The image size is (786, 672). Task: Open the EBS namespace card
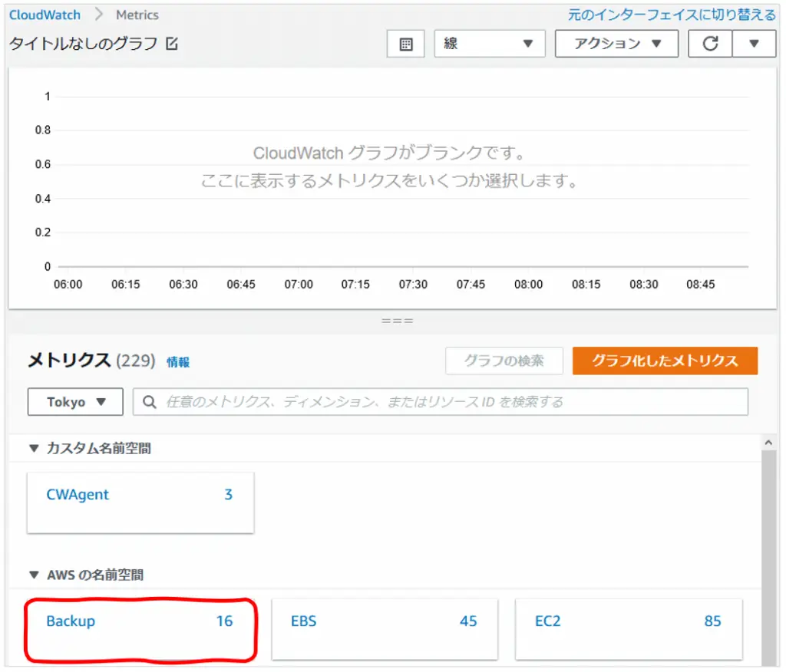tap(385, 629)
